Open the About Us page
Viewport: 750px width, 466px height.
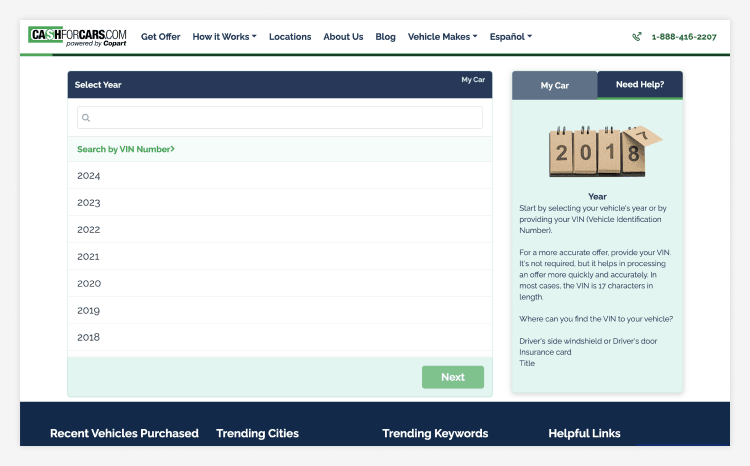(x=343, y=37)
